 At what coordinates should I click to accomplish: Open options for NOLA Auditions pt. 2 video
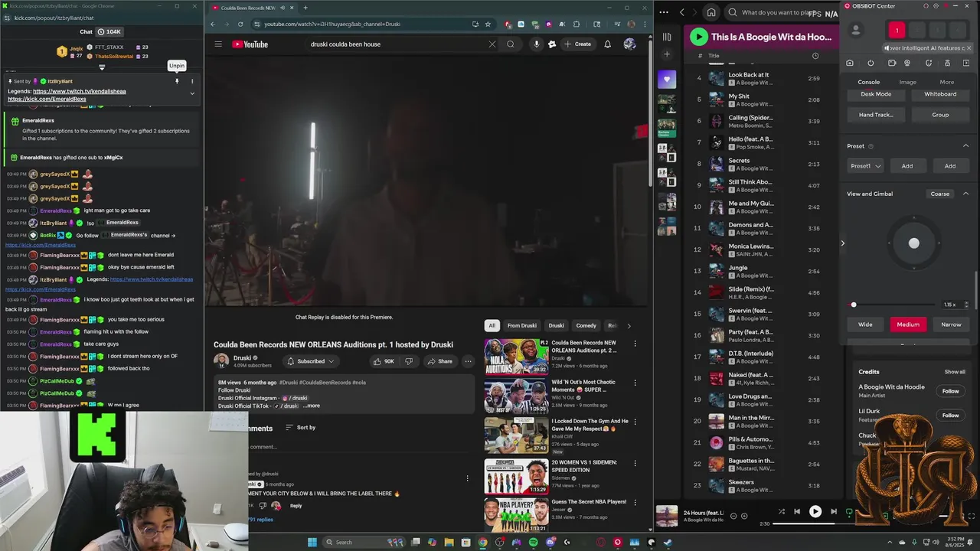(635, 344)
